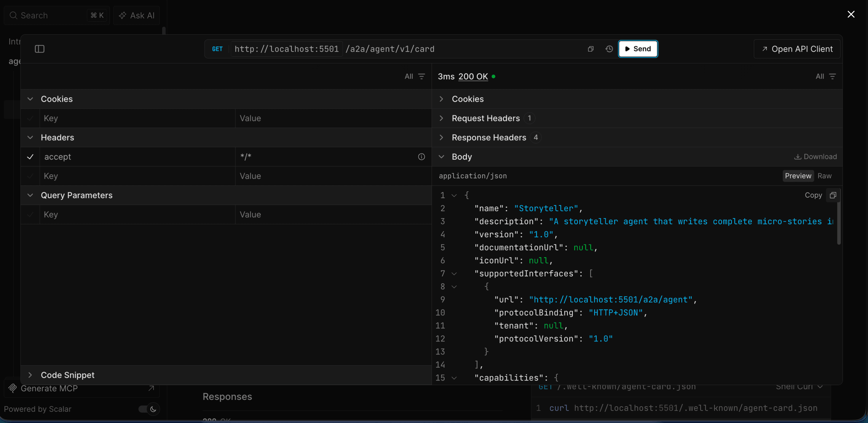Image resolution: width=868 pixels, height=423 pixels.
Task: Click the empty Headers Key field
Action: point(138,176)
